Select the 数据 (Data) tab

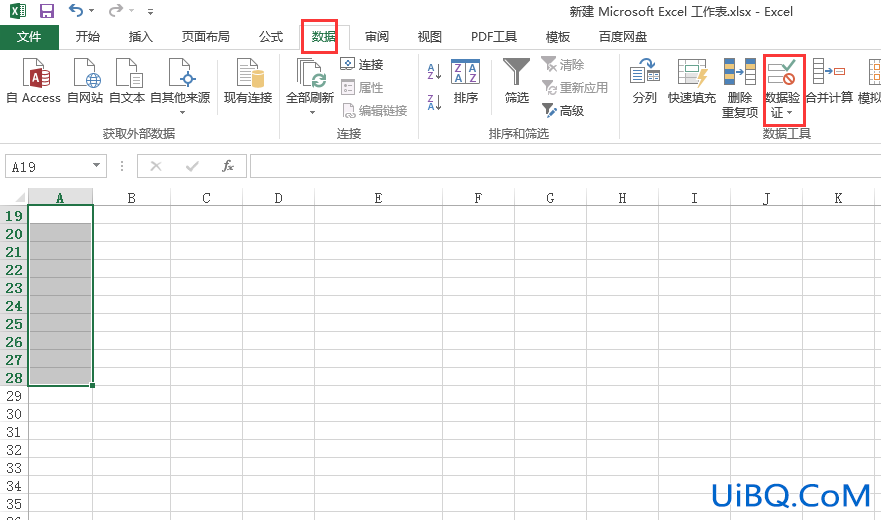pyautogui.click(x=324, y=37)
